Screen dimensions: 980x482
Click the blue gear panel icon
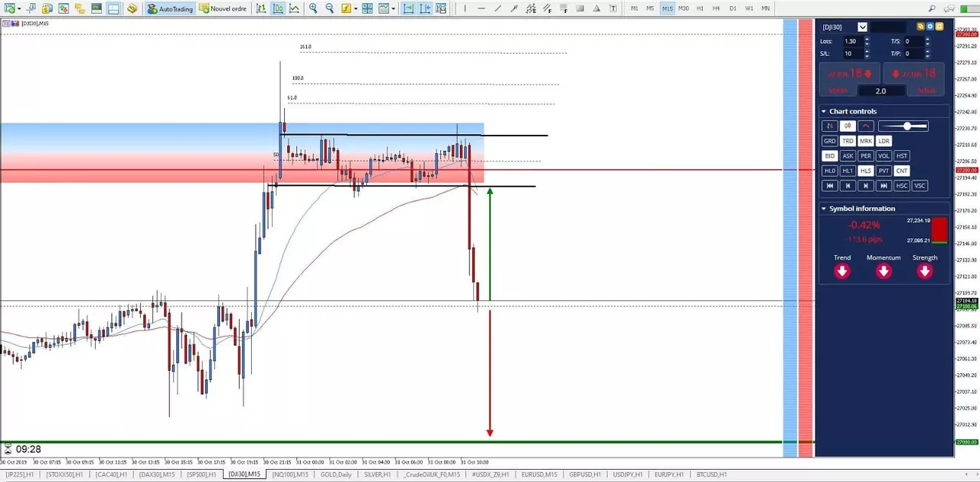(930, 26)
